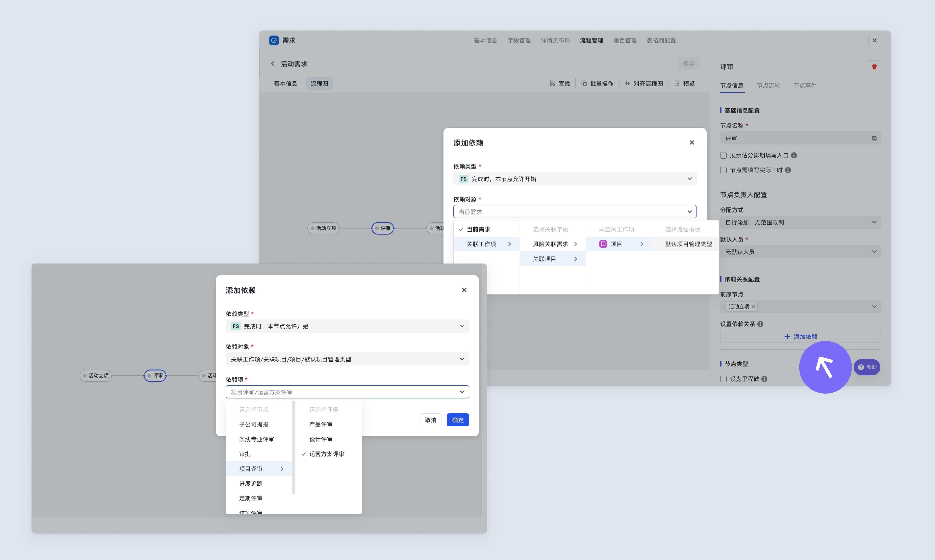
Task: Show info for 节点需填写实际工时
Action: click(788, 170)
